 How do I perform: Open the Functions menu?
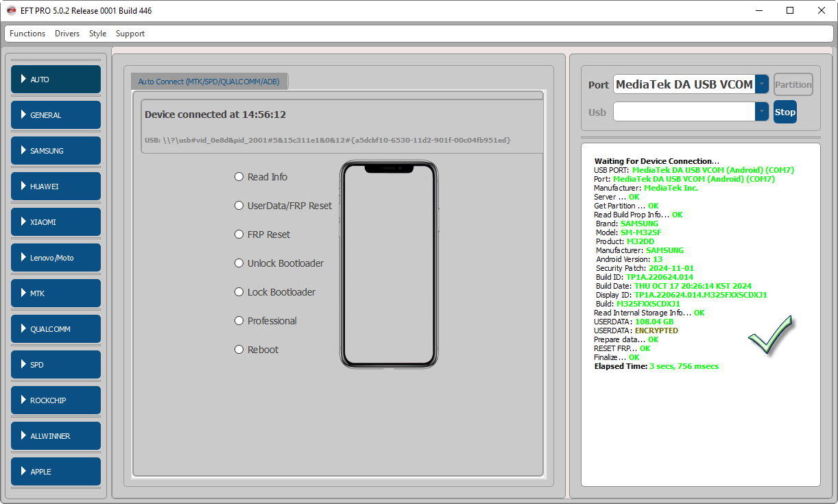tap(27, 34)
